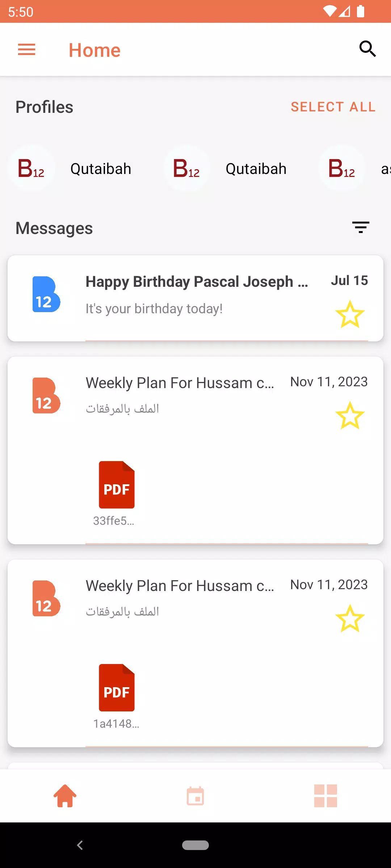Tap the system home pill
Viewport: 391px width, 868px height.
pos(195,845)
